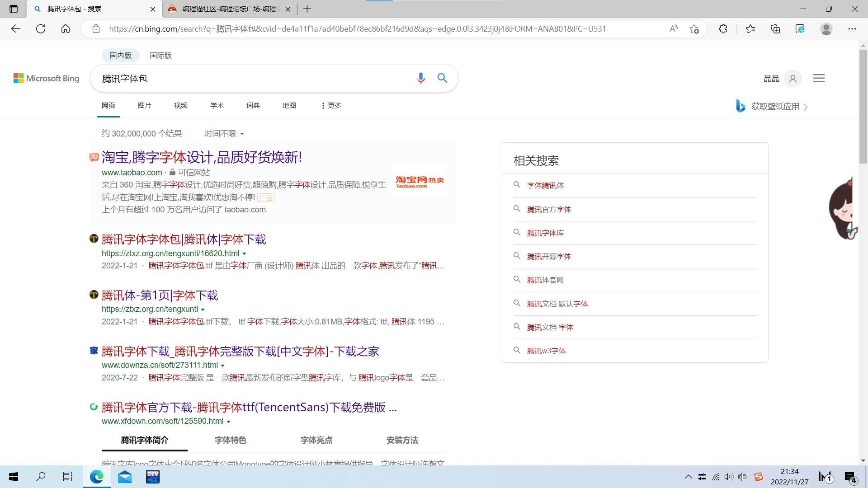Open the Collections icon
868x488 pixels.
(775, 29)
